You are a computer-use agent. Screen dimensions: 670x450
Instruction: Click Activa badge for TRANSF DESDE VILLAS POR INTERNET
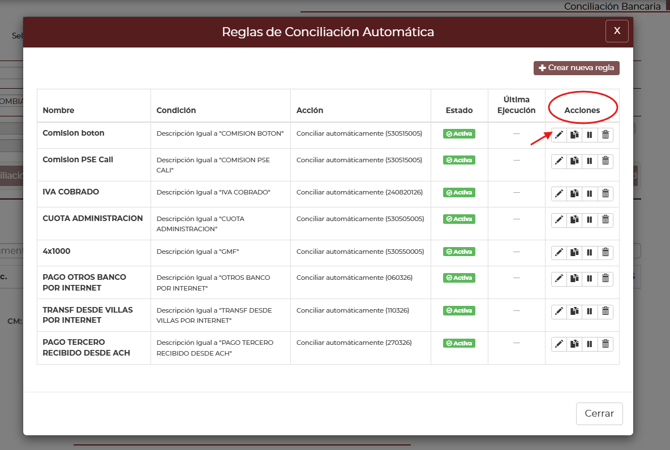click(459, 310)
